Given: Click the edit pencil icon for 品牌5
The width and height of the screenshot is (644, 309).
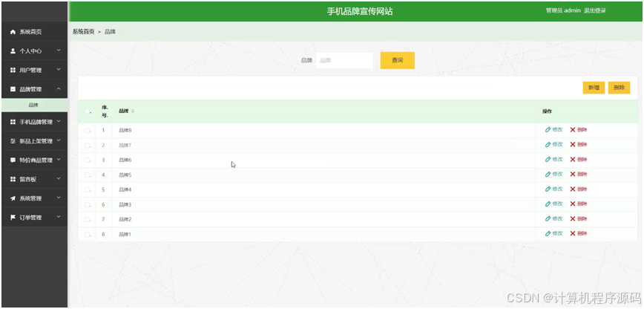Looking at the screenshot, I should coord(548,174).
